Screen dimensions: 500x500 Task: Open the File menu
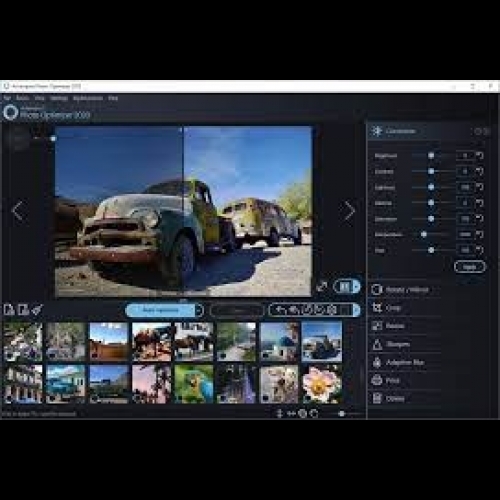[x=7, y=98]
